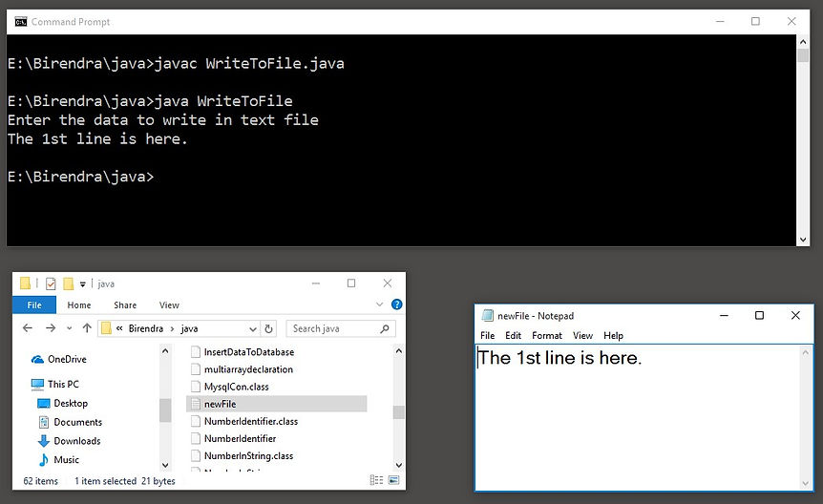823x504 pixels.
Task: Click Command Prompt scrollbar up arrow
Action: point(803,42)
